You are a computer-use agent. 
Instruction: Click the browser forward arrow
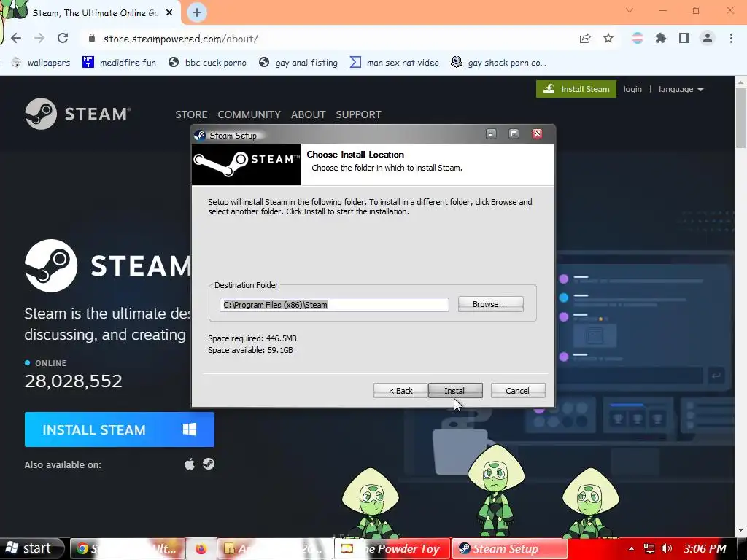click(39, 38)
